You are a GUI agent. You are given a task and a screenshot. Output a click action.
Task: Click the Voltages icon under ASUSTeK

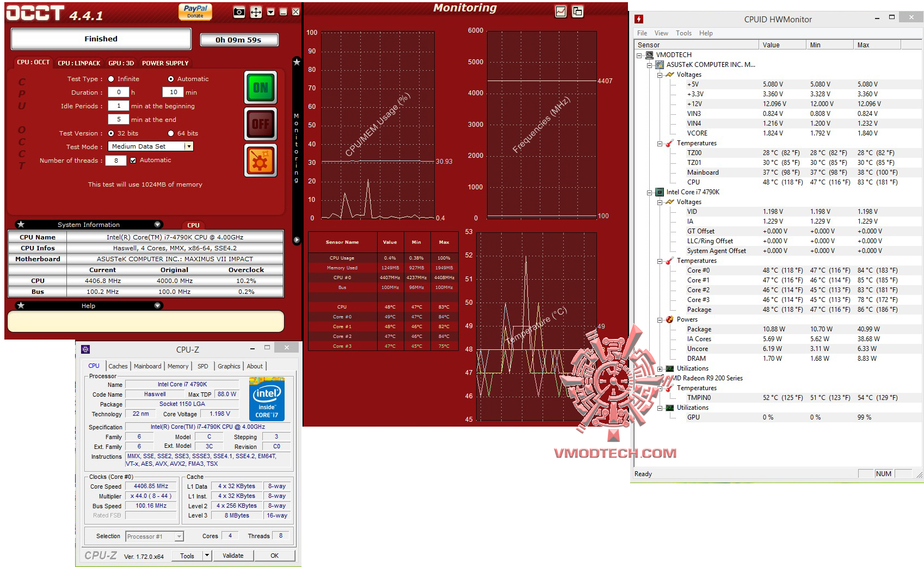670,75
